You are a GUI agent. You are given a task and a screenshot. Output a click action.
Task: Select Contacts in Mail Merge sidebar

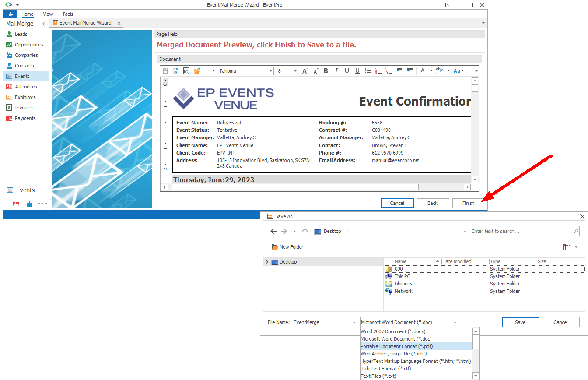(x=26, y=66)
